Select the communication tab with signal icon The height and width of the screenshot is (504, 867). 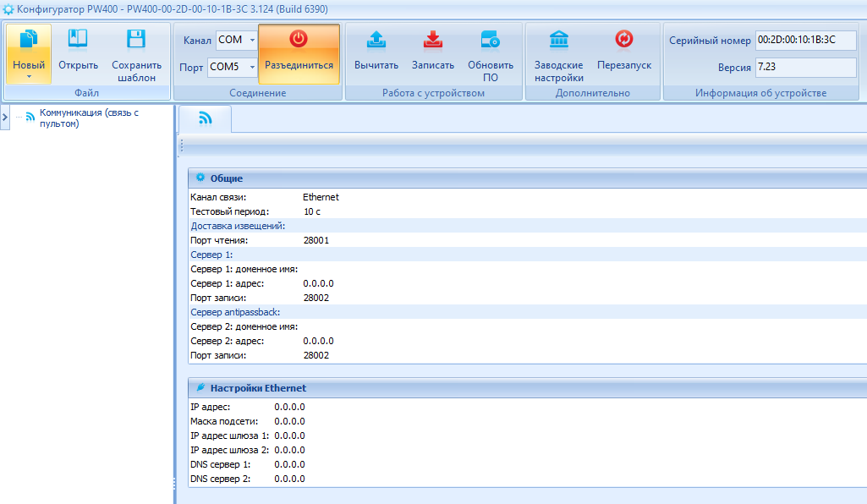(x=205, y=119)
